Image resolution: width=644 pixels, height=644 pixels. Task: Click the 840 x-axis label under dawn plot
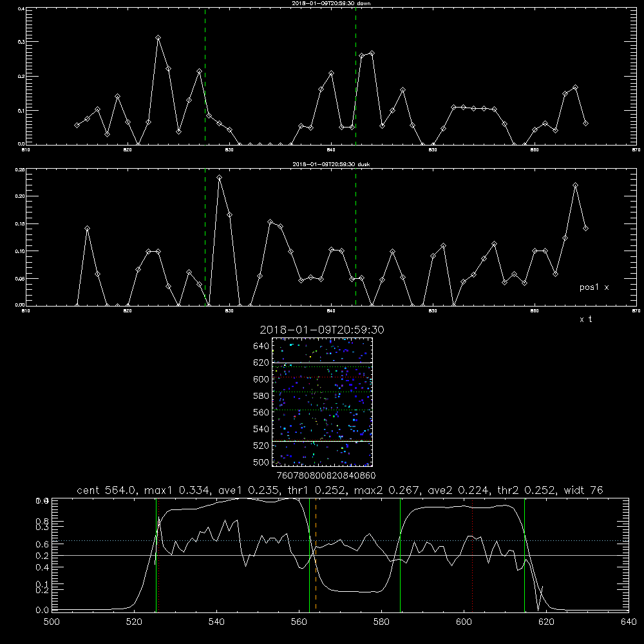(331, 150)
